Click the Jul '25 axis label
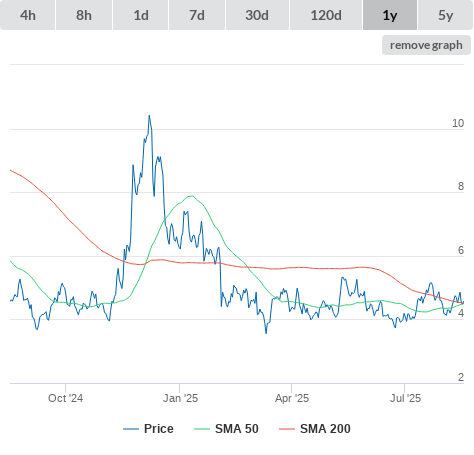This screenshot has height=455, width=474. [x=405, y=398]
